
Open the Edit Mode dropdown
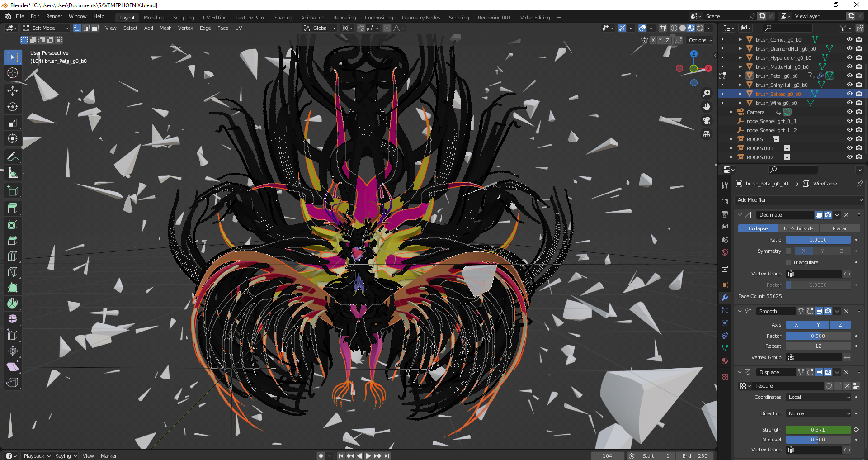coord(45,28)
